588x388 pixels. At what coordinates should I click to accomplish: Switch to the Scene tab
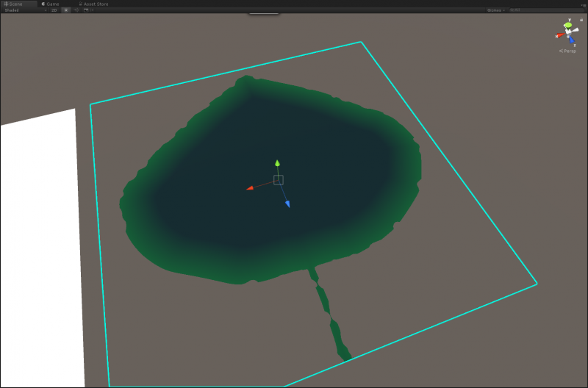pyautogui.click(x=14, y=4)
